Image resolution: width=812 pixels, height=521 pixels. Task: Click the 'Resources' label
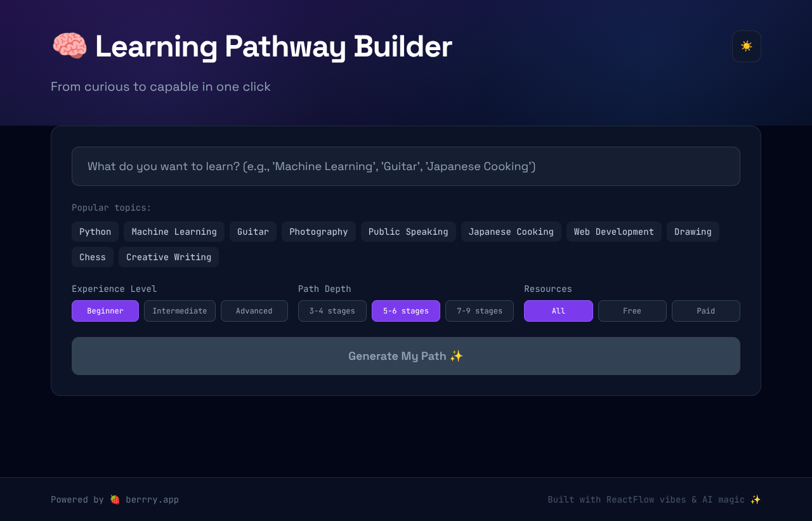[548, 289]
